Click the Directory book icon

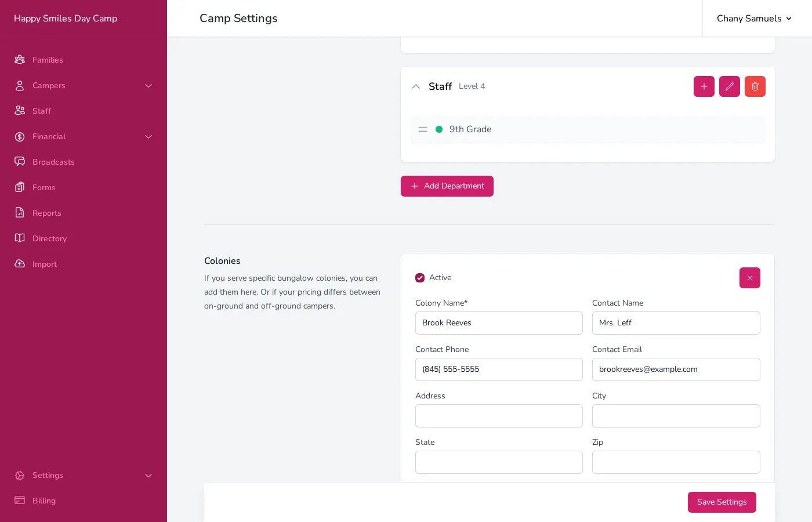coord(20,238)
